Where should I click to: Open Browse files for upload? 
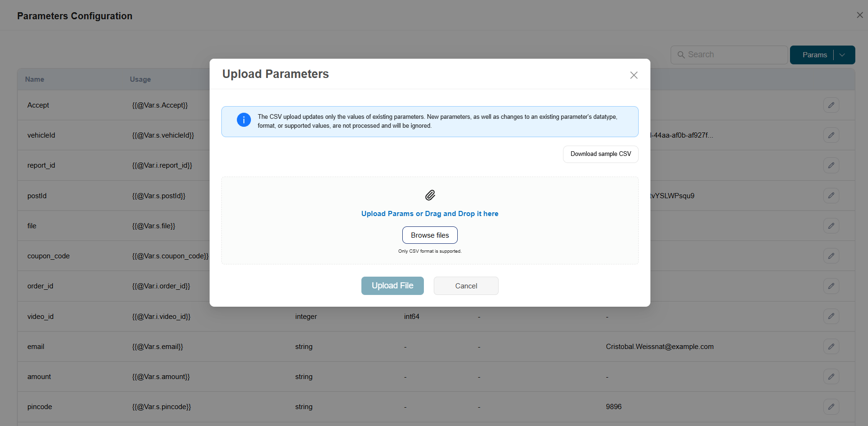(430, 235)
